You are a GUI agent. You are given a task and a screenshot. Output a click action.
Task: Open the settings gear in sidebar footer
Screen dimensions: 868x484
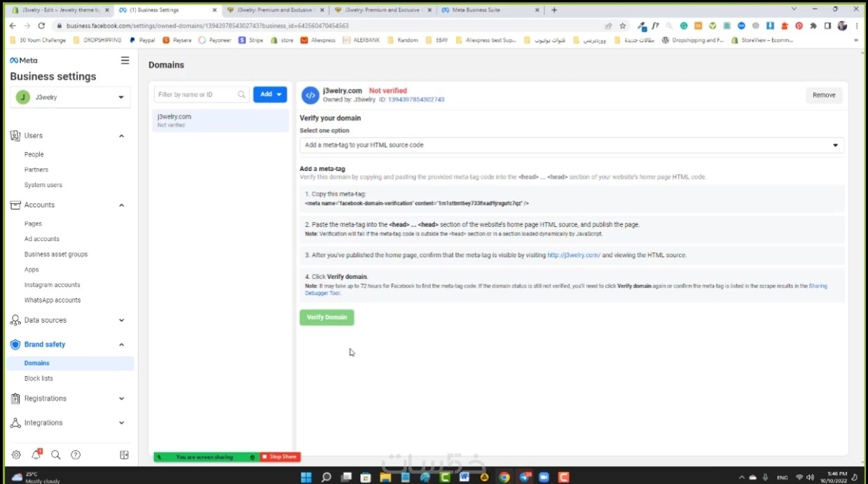[x=16, y=455]
